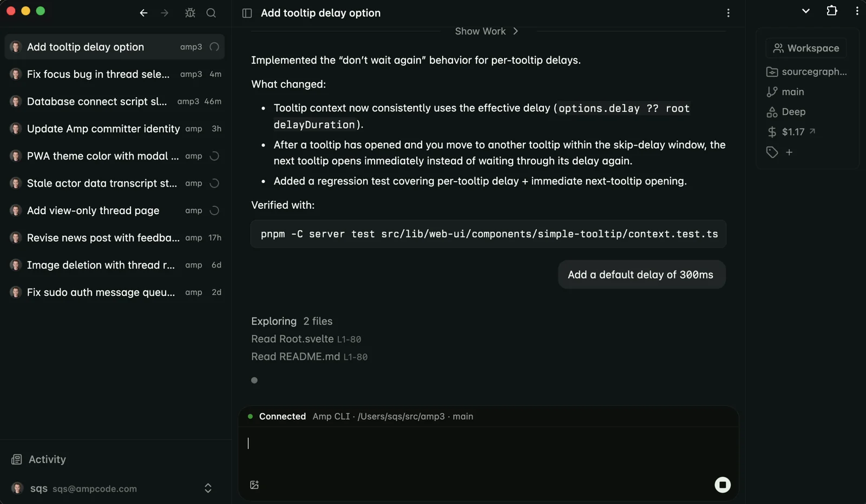Screen dimensions: 866x504
Task: Click the forward navigation arrow
Action: (x=165, y=13)
